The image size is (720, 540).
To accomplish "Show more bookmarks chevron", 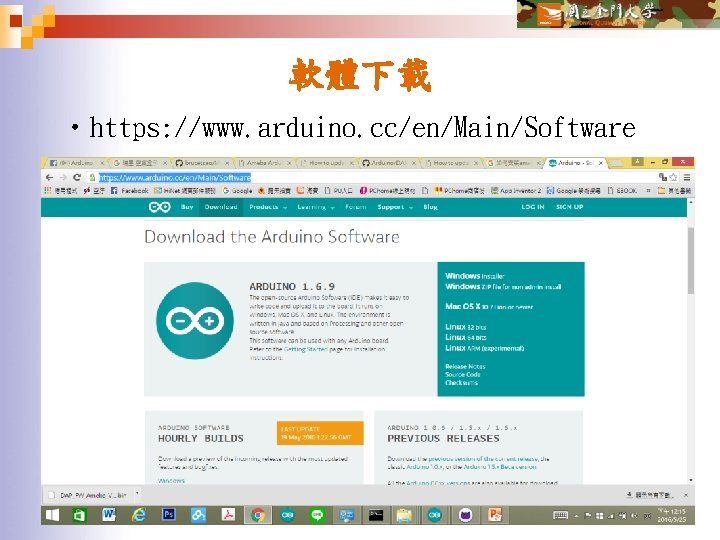I will pyautogui.click(x=648, y=191).
